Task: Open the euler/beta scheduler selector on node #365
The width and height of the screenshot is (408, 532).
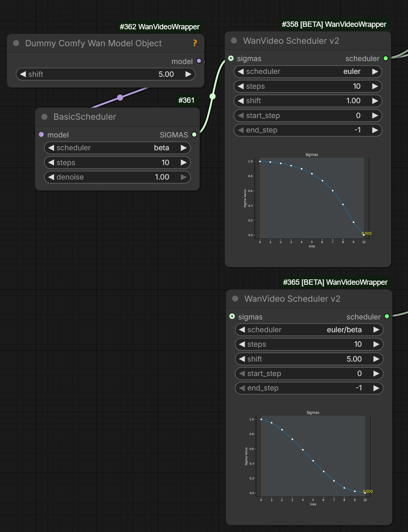Action: 309,330
